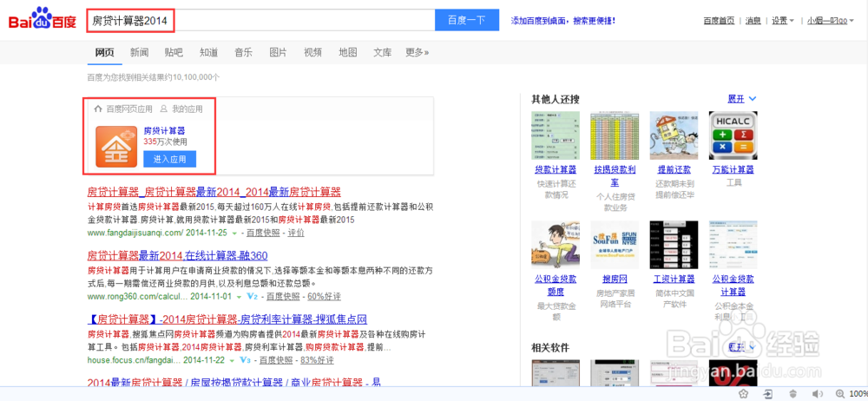
Task: Open the 添加百度到桌面 link
Action: point(563,21)
